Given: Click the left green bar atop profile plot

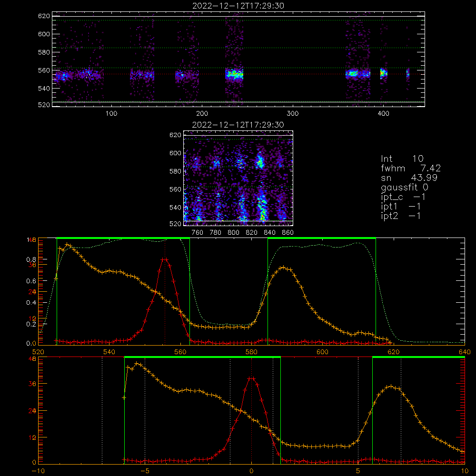Looking at the screenshot, I should (123, 238).
